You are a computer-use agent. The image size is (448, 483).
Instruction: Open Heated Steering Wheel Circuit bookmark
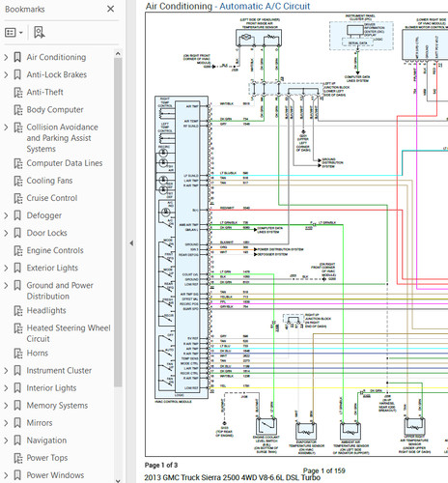[69, 333]
